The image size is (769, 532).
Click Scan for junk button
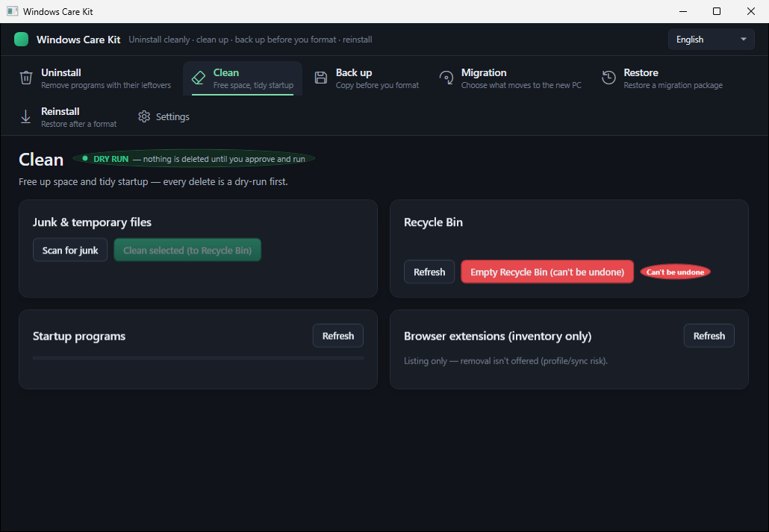point(70,250)
